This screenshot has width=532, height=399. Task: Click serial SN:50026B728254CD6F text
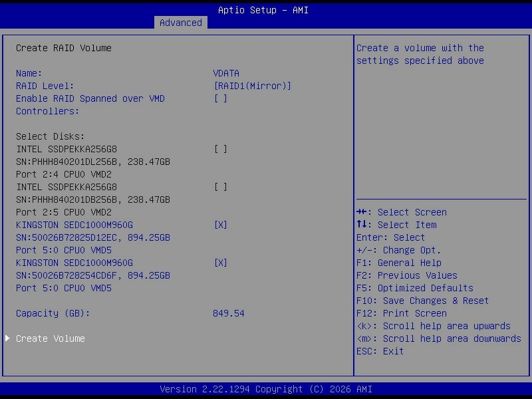(69, 275)
